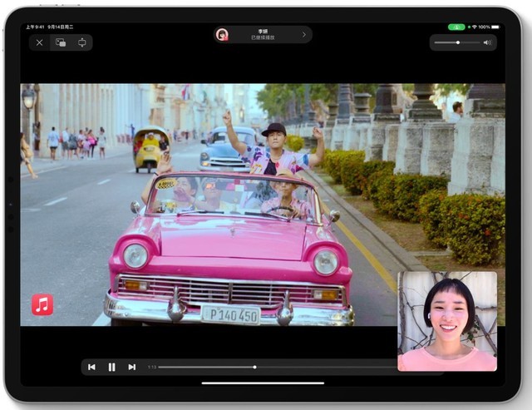Screen dimensions: 532x410
Task: Tap the speaker volume icon
Action: pyautogui.click(x=487, y=42)
